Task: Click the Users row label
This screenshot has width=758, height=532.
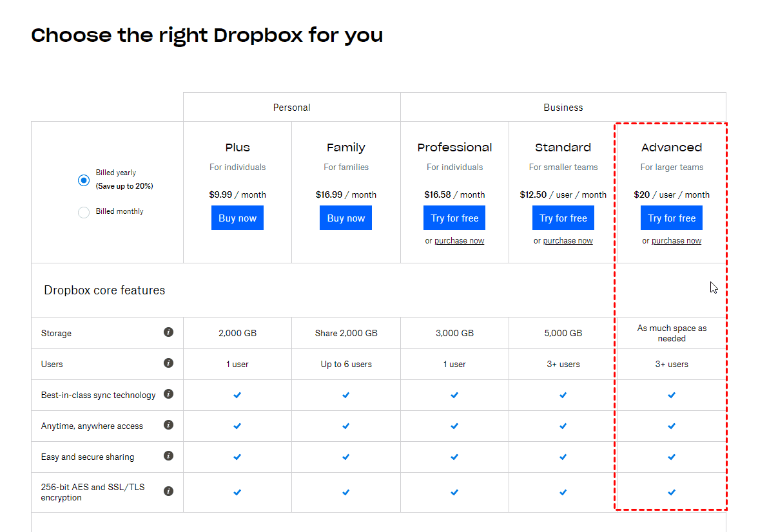Action: (x=52, y=365)
